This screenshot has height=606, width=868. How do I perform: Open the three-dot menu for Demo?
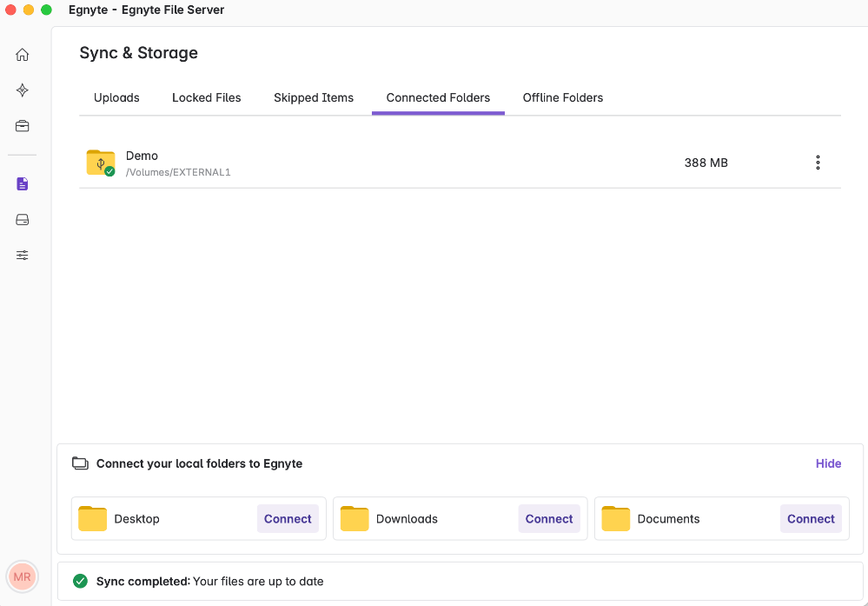818,163
